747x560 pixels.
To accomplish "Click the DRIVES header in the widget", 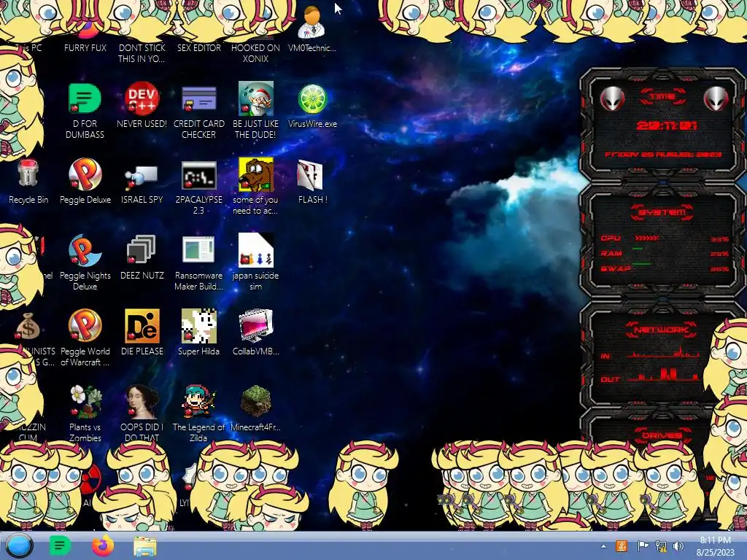I will pyautogui.click(x=662, y=435).
